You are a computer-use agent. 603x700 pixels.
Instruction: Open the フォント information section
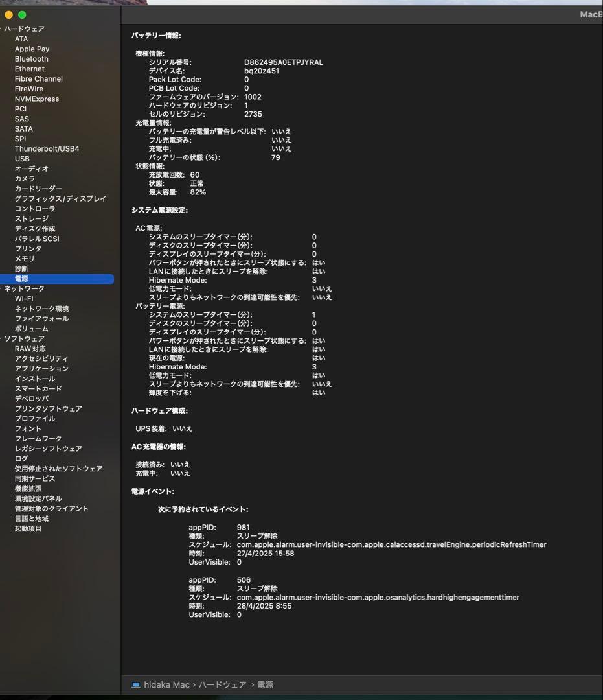[x=27, y=428]
